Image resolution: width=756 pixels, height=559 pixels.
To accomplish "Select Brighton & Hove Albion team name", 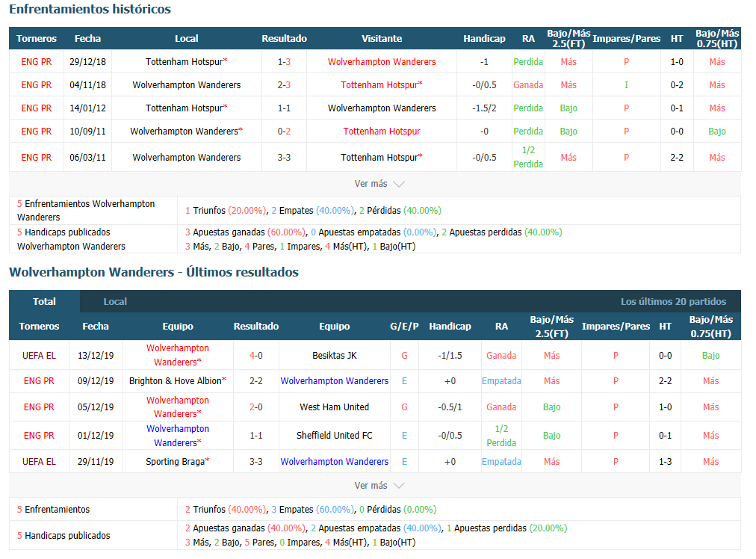I will 178,381.
